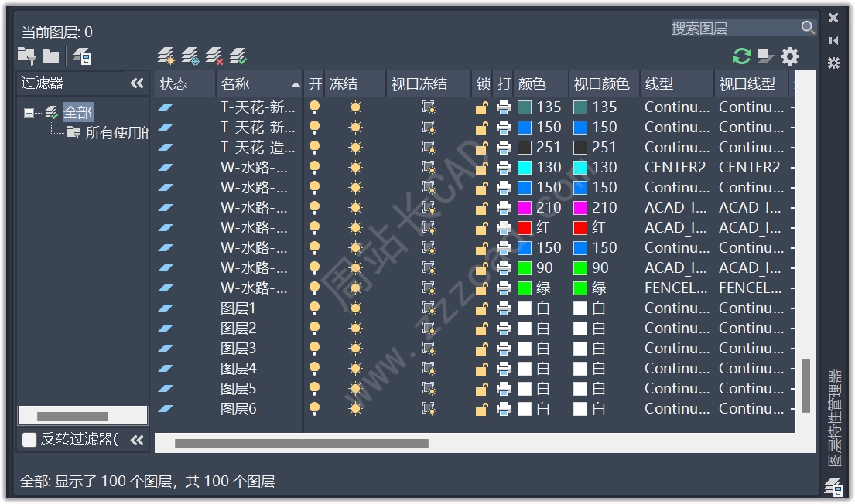The width and height of the screenshot is (855, 504).
Task: Click the layer list horizontal scrollbar thumb
Action: point(302,444)
